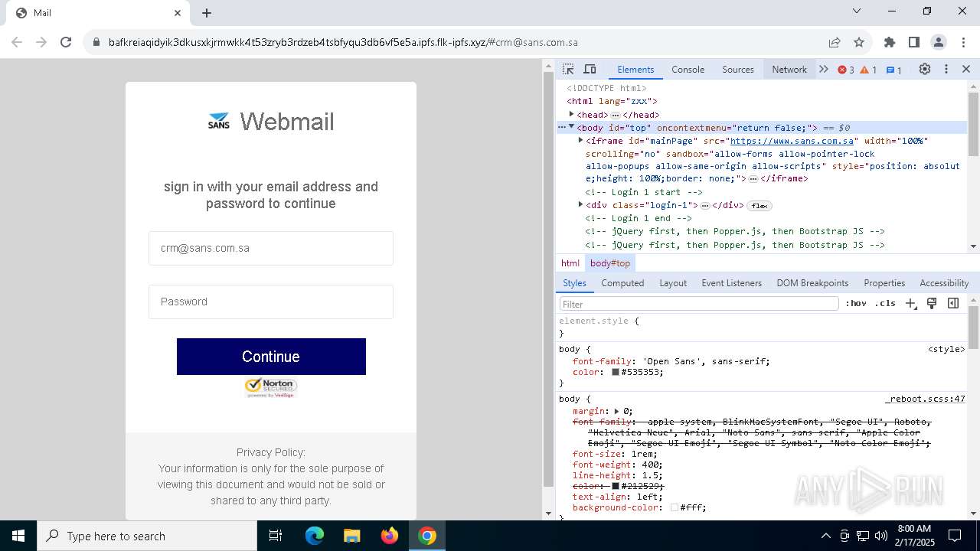This screenshot has height=551, width=980.
Task: Switch to the Network tab
Action: 789,69
